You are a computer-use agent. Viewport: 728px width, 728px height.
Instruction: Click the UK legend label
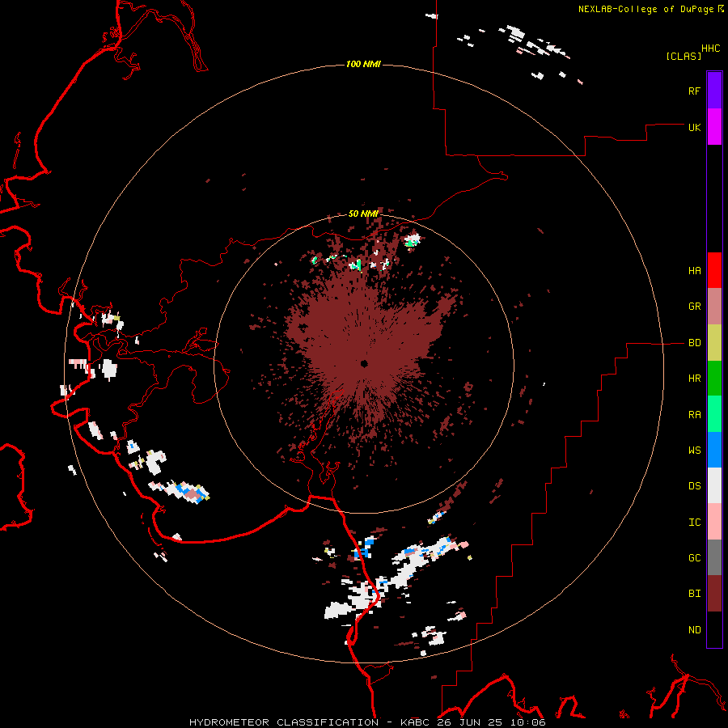(694, 127)
